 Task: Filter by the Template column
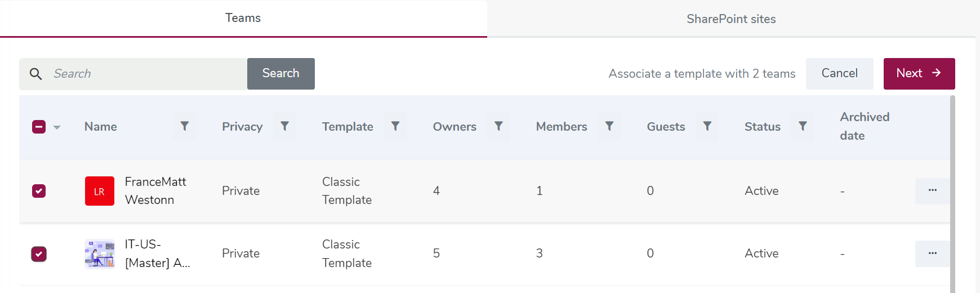click(x=395, y=126)
